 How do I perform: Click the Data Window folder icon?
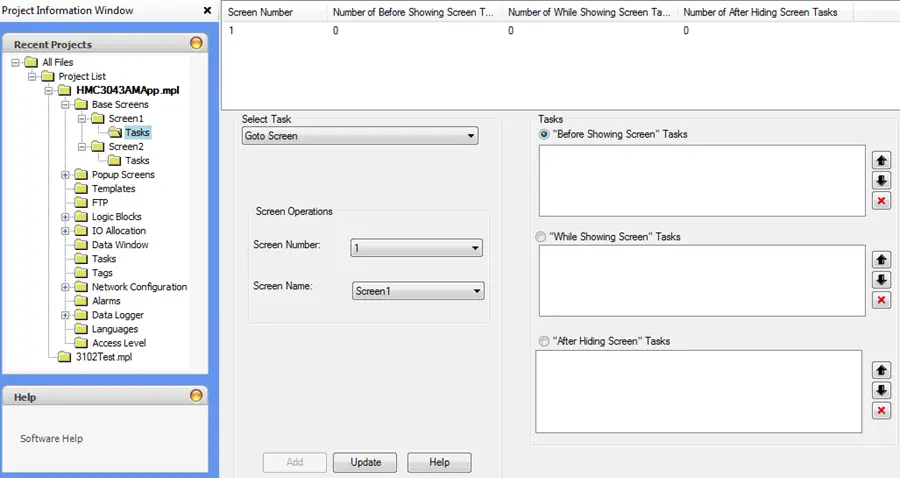(82, 244)
